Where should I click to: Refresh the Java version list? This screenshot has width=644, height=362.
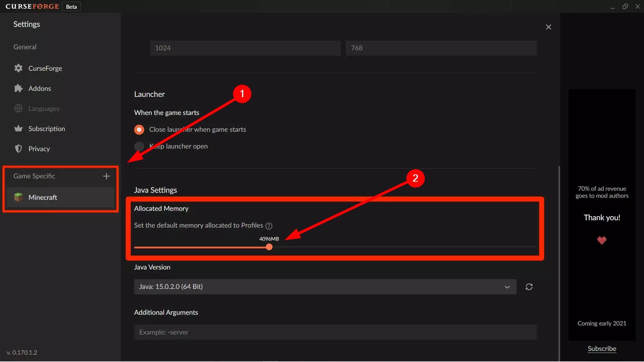[529, 287]
